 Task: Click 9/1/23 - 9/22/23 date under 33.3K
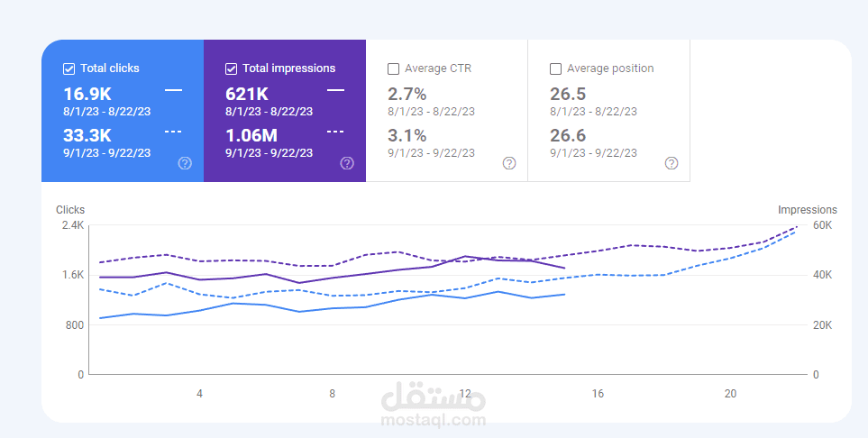[107, 153]
